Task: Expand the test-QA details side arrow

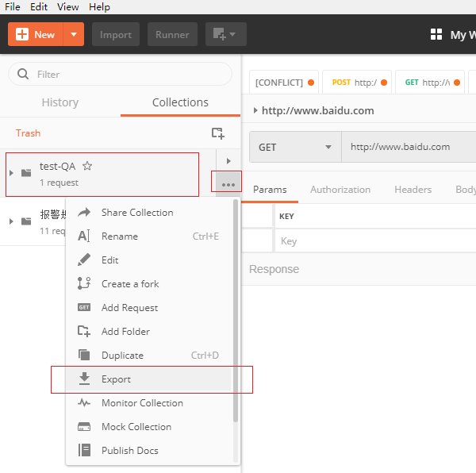Action: 228,161
